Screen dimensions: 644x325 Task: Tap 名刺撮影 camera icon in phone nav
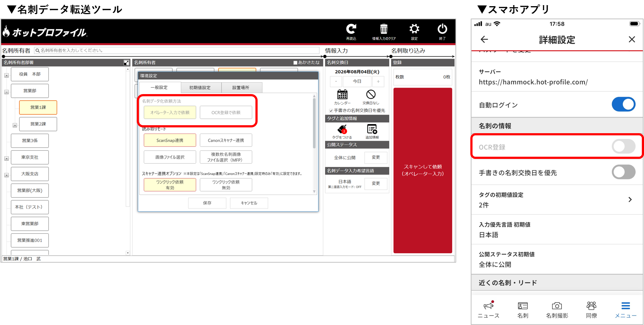coord(557,306)
